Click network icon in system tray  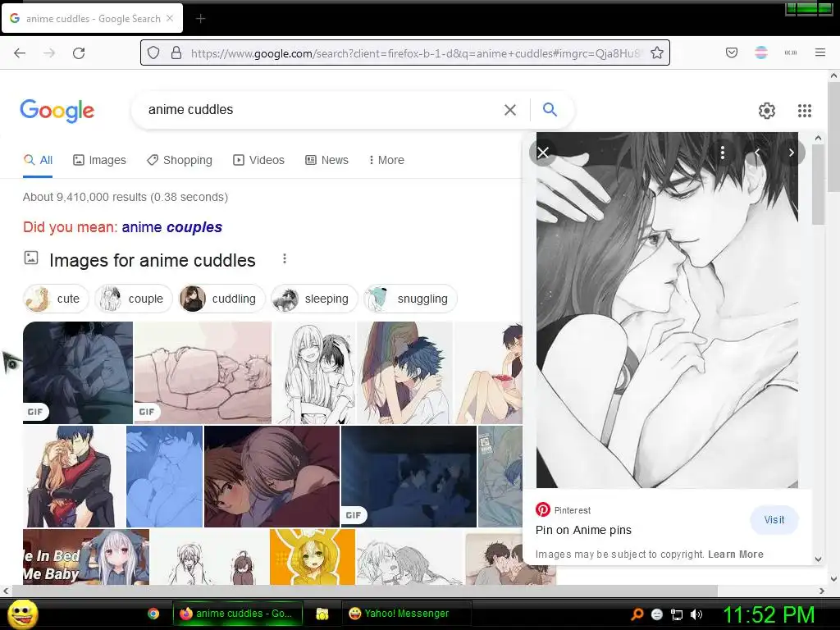coord(677,614)
